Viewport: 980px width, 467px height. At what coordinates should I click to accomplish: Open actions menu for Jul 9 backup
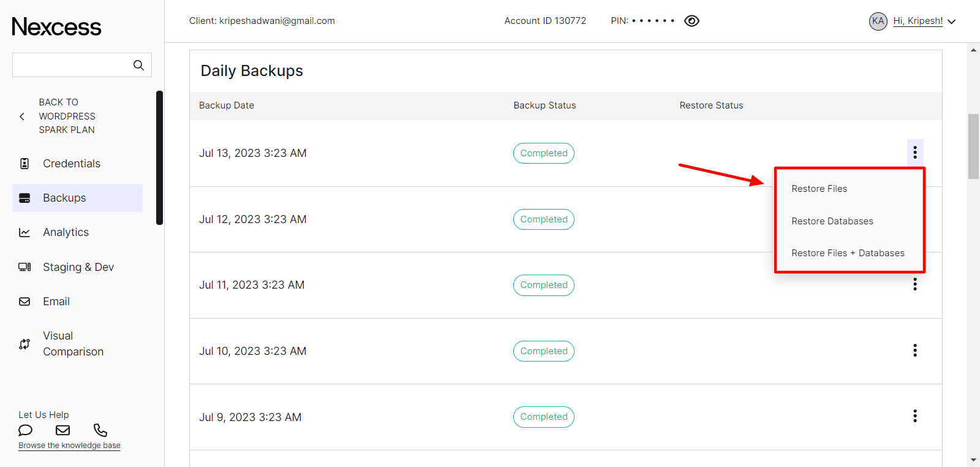coord(914,416)
